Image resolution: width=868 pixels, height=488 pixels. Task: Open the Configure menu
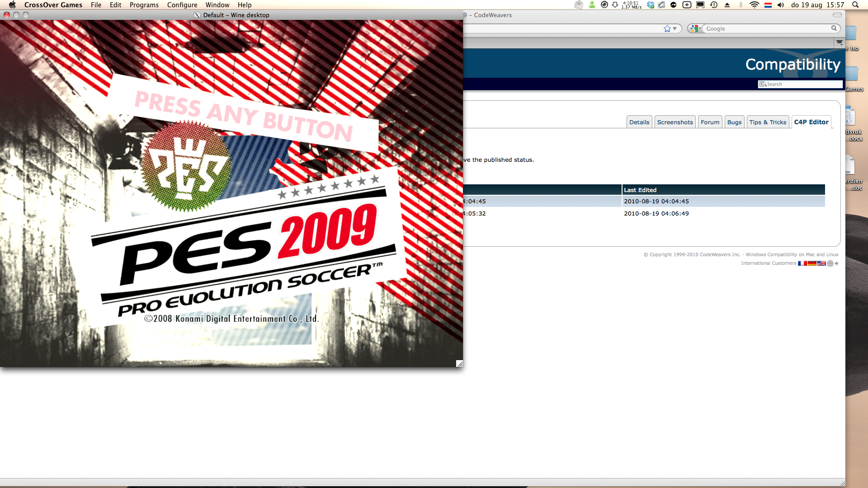click(x=182, y=5)
